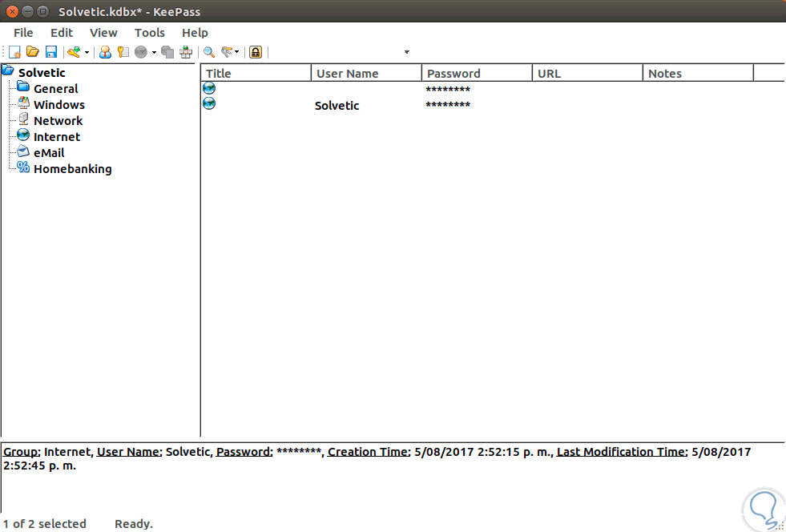Select the Homebanking group
This screenshot has width=786, height=532.
pyautogui.click(x=73, y=169)
